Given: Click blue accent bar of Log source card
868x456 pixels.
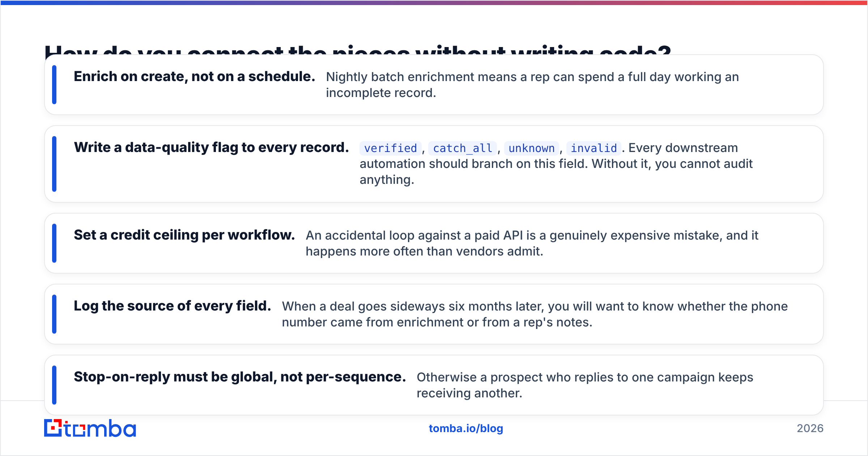Looking at the screenshot, I should (54, 314).
